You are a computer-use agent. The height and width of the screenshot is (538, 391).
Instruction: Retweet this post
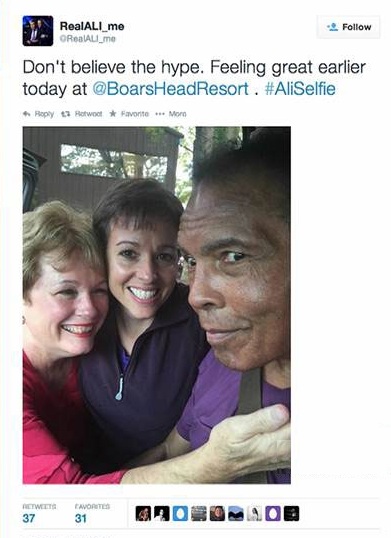click(x=81, y=114)
